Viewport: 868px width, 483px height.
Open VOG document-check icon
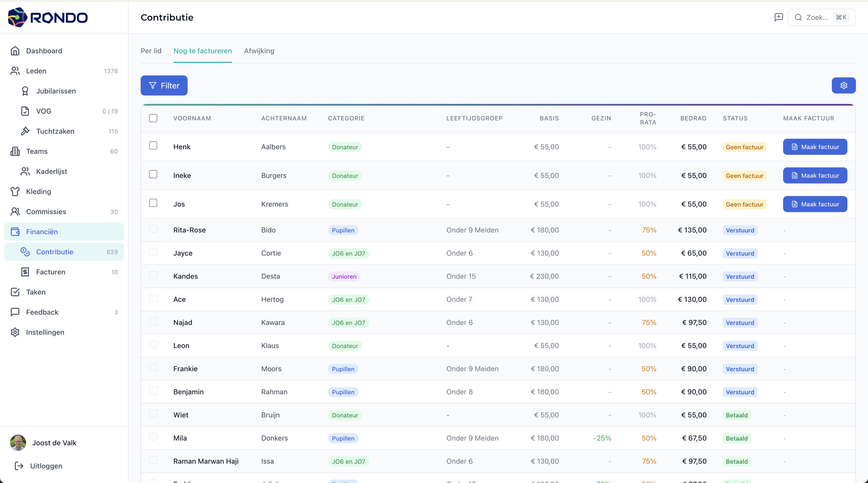[x=25, y=111]
